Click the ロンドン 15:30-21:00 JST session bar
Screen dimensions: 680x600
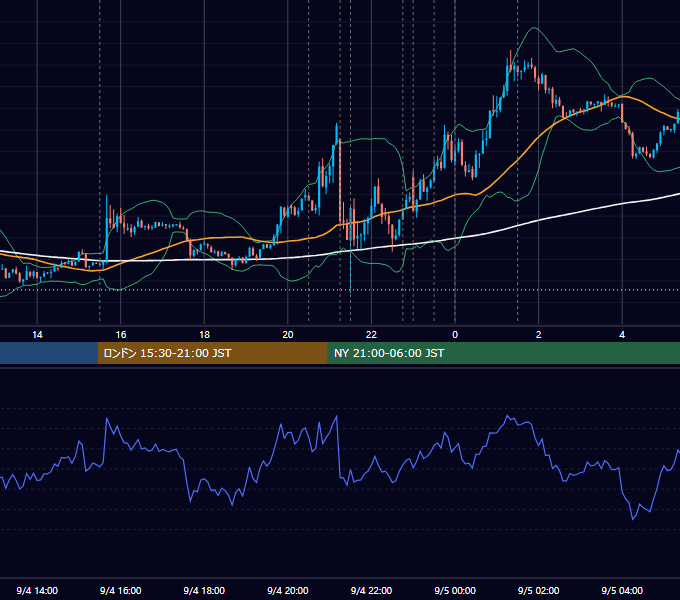coord(213,353)
